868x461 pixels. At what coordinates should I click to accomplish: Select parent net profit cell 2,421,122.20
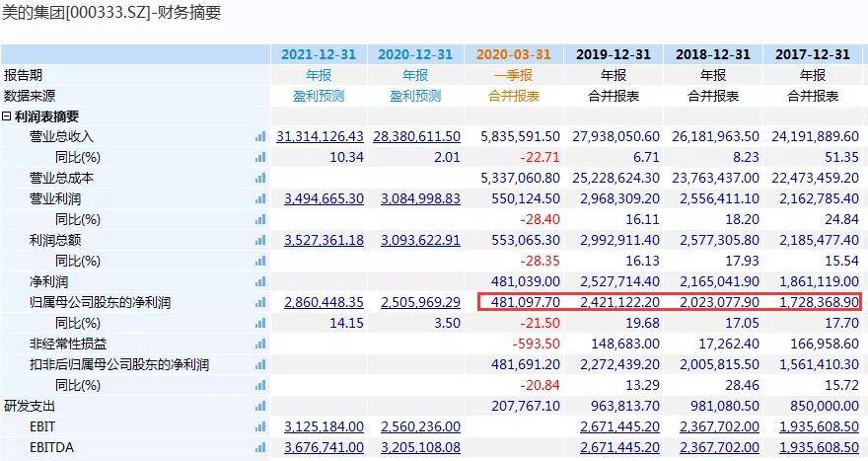619,302
